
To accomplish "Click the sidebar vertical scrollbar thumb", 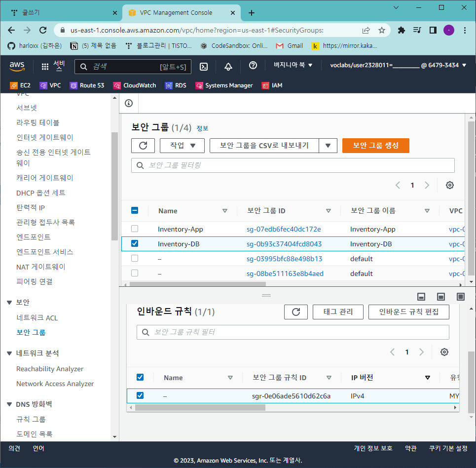I will pyautogui.click(x=114, y=186).
